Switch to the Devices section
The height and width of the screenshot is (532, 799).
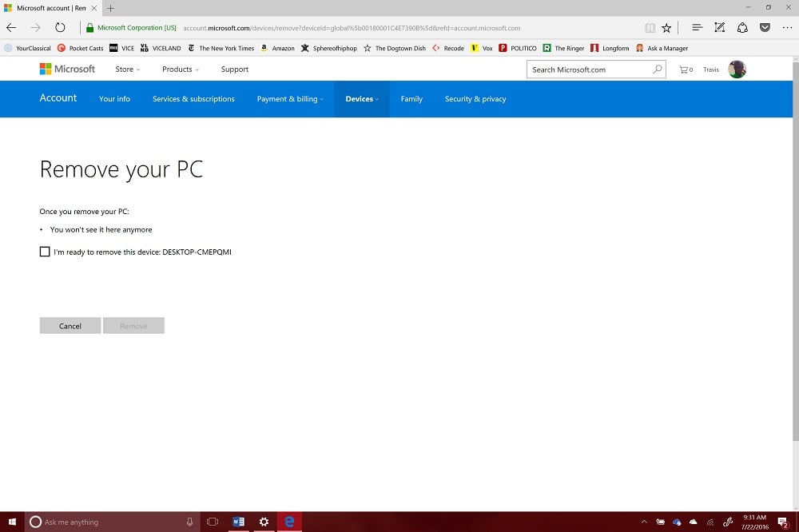360,99
